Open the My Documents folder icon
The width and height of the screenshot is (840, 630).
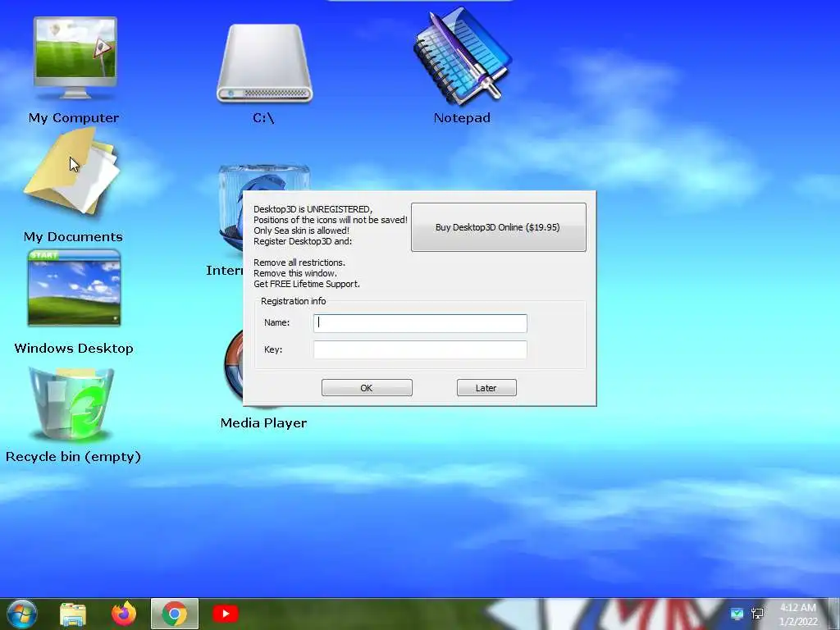pos(72,172)
